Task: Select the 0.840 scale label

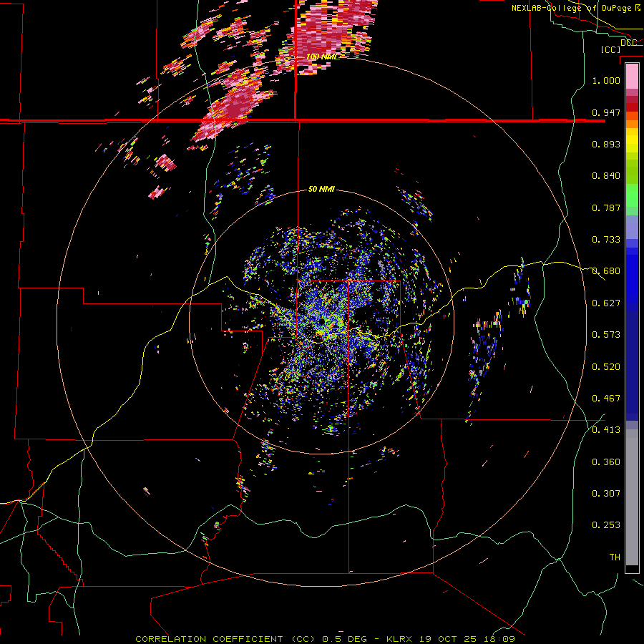Action: pos(606,176)
